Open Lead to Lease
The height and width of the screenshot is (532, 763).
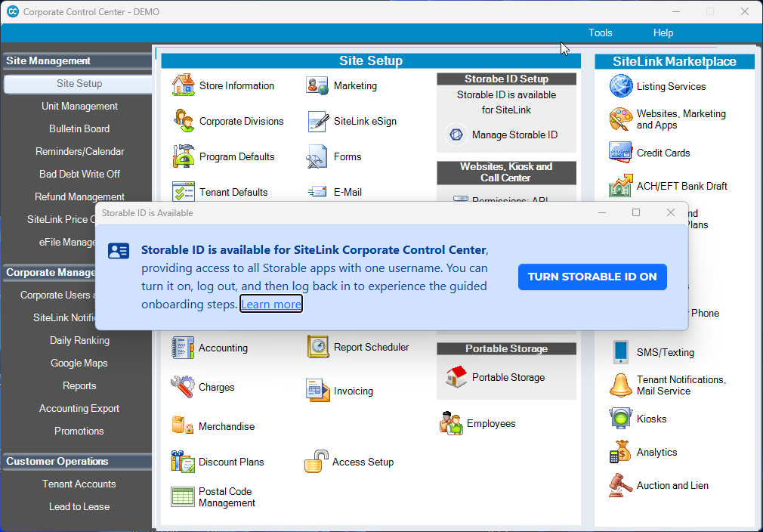point(79,506)
